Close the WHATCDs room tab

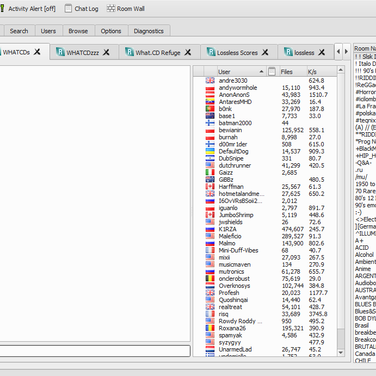click(x=37, y=52)
